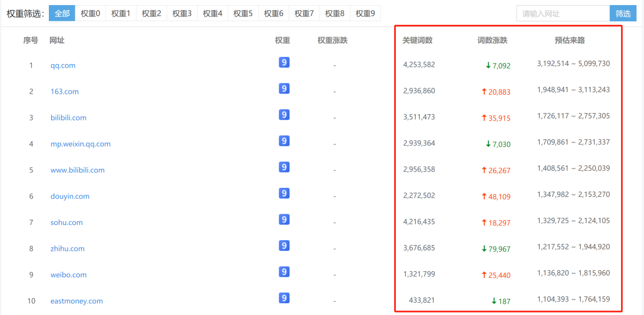644x315 pixels.
Task: Select keyword count 4,253,582
Action: 419,65
